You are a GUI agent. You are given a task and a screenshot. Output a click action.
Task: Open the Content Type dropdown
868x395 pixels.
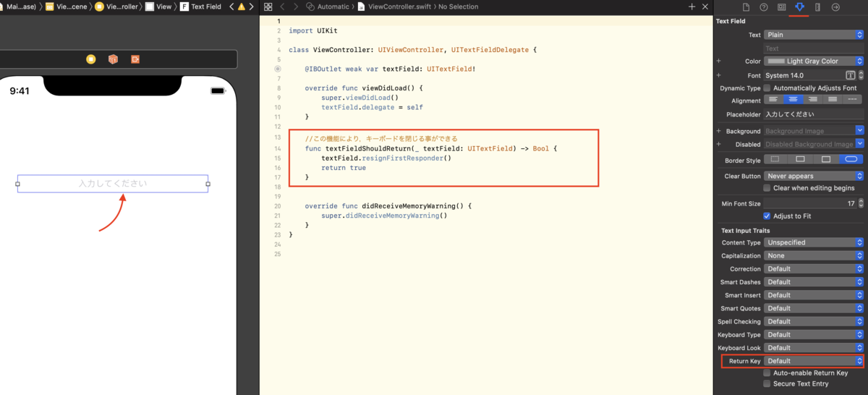[814, 242]
